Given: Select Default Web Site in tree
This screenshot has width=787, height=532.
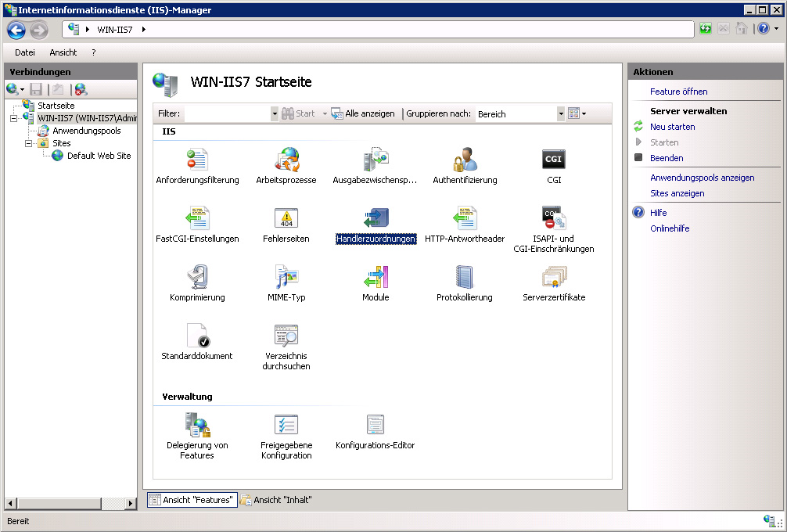Looking at the screenshot, I should 99,156.
